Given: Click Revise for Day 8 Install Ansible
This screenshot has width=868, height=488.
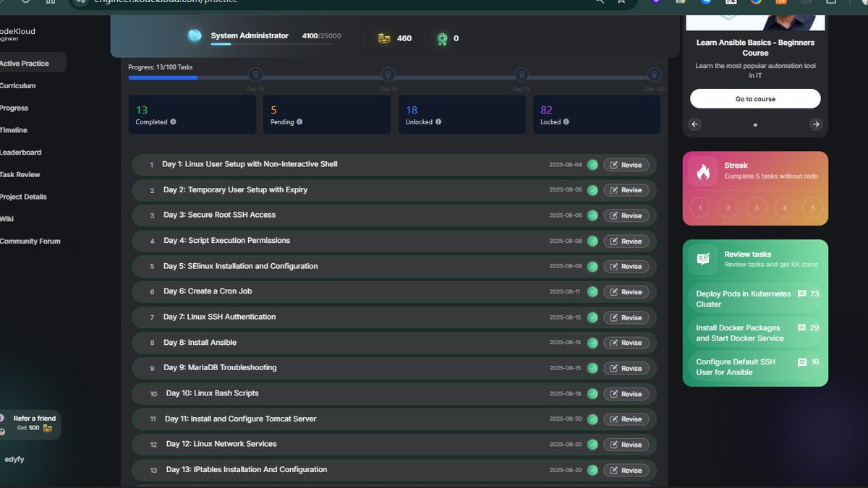Looking at the screenshot, I should [x=626, y=343].
